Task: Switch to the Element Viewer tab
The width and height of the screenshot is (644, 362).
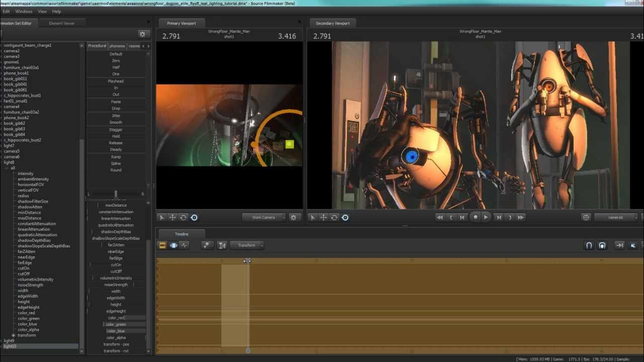Action: point(62,23)
